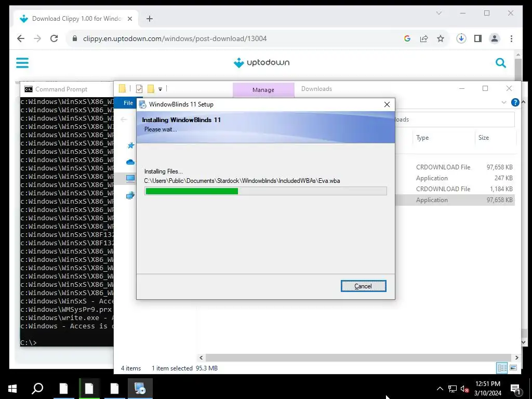Click Downloads title in Explorer
Image resolution: width=532 pixels, height=399 pixels.
tap(316, 89)
